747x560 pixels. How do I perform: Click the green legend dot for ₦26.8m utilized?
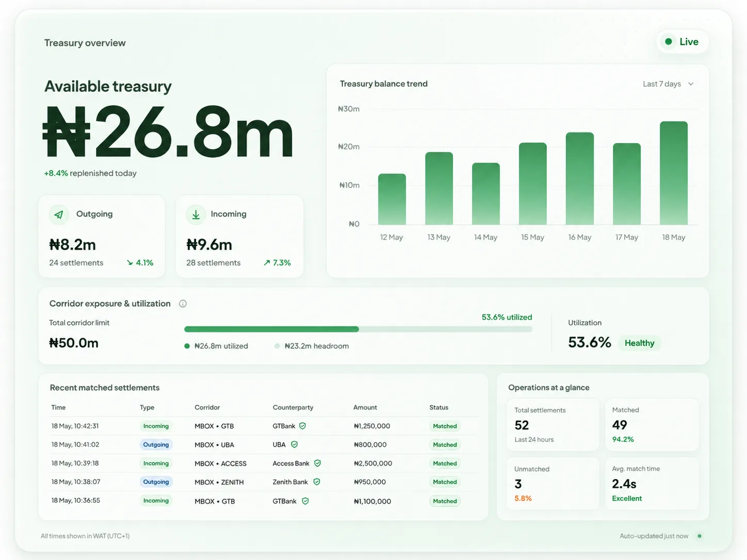pos(187,346)
